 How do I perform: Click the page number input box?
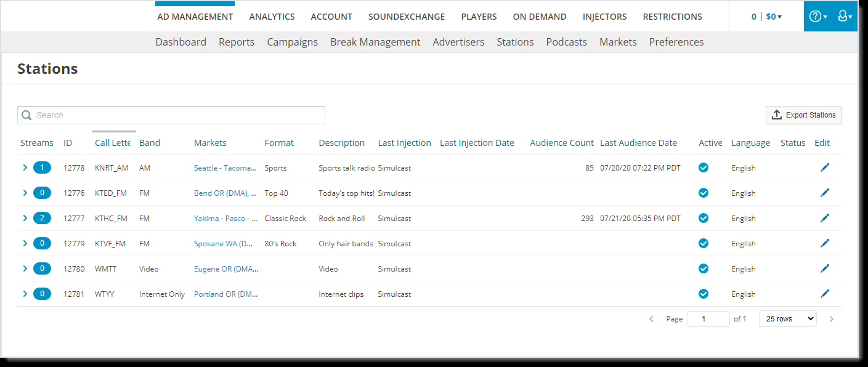point(708,319)
